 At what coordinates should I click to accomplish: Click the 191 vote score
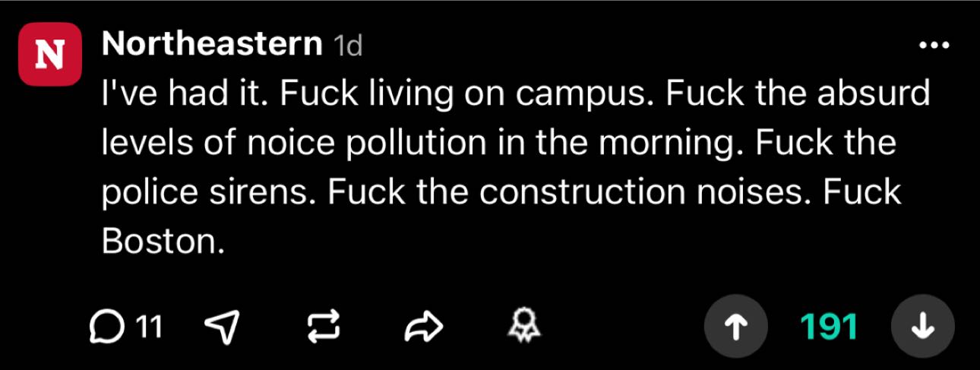tap(828, 327)
